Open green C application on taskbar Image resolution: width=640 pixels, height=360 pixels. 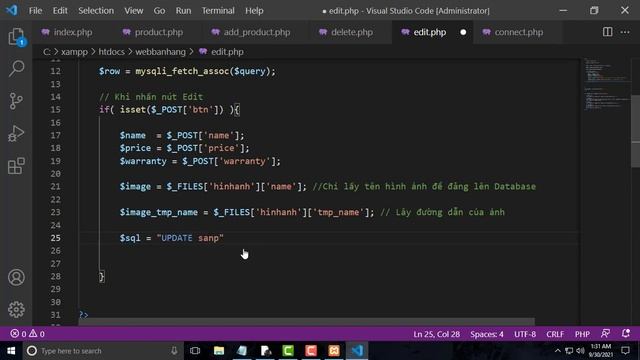coord(288,351)
